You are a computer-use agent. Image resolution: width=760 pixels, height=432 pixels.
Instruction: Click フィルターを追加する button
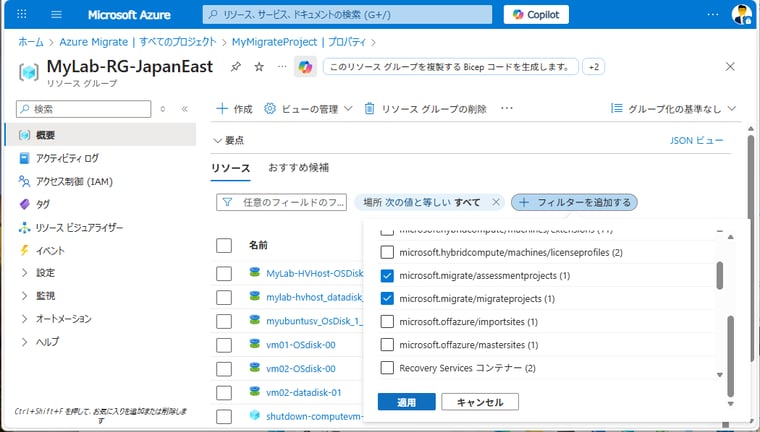(574, 202)
